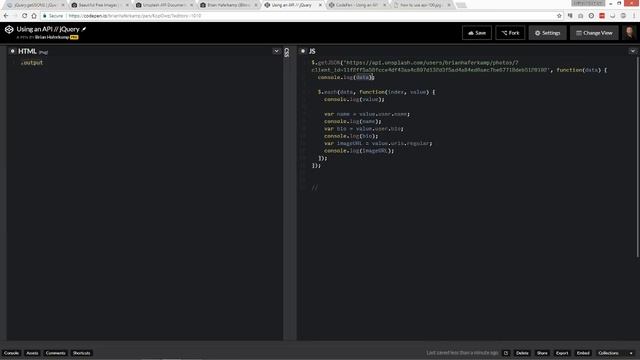The image size is (640, 360).
Task: Click browser back arrow
Action: click(x=6, y=16)
